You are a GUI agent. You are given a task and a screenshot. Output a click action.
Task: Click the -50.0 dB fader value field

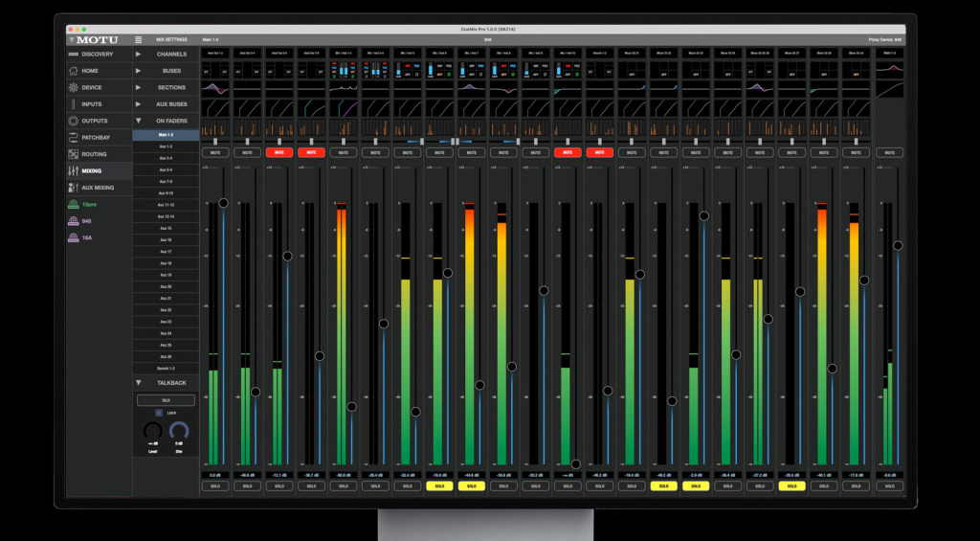(344, 475)
